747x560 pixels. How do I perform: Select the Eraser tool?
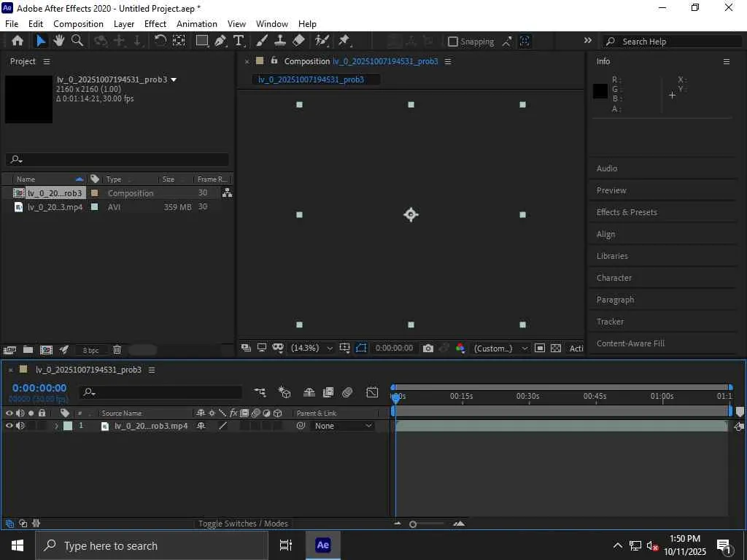(x=298, y=41)
